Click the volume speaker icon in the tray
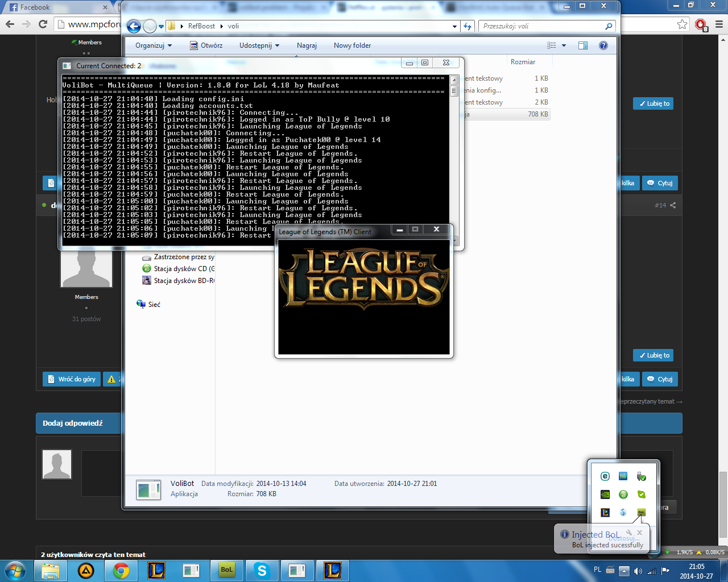The image size is (728, 582). tap(638, 571)
